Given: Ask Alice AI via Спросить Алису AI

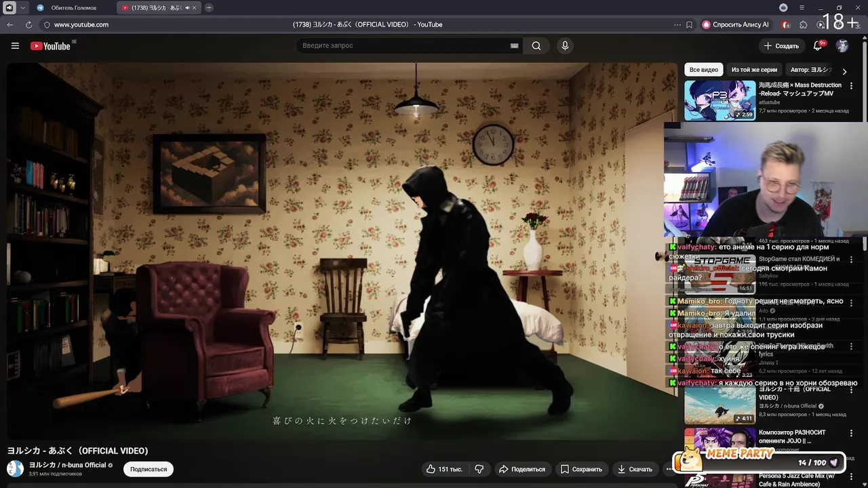Looking at the screenshot, I should [x=735, y=24].
